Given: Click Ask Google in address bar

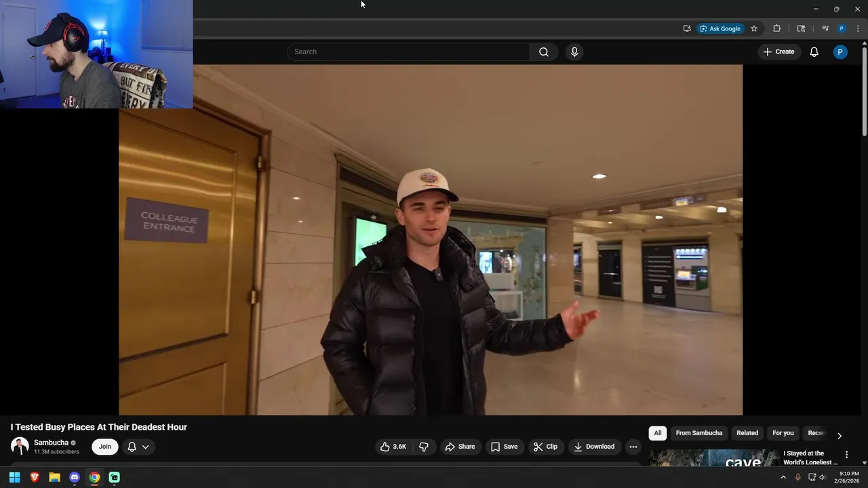Looking at the screenshot, I should pos(721,28).
